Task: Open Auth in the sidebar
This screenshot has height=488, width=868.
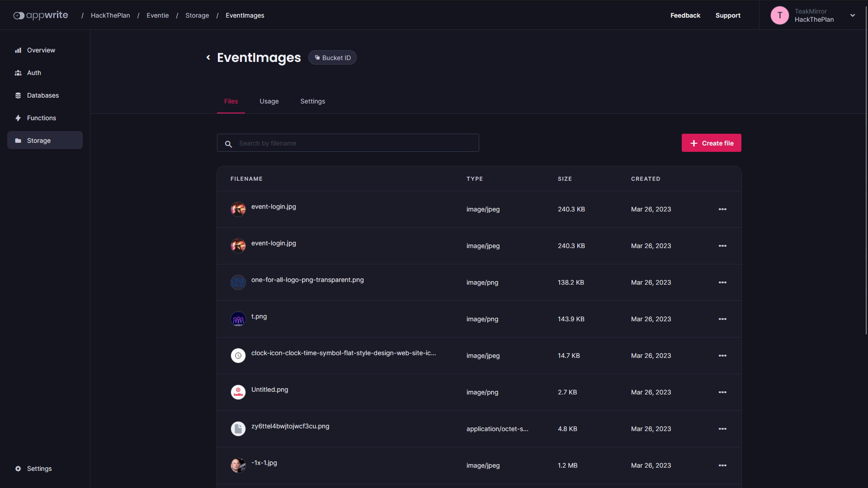Action: coord(34,73)
